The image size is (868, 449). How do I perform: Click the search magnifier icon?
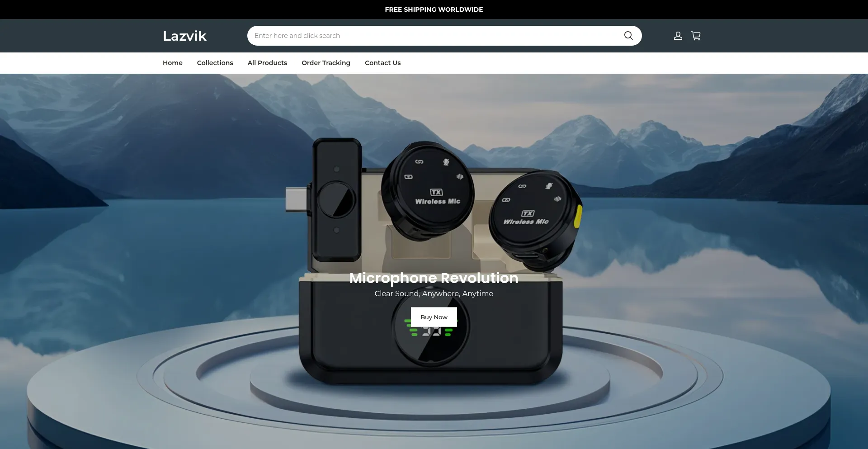pyautogui.click(x=628, y=36)
